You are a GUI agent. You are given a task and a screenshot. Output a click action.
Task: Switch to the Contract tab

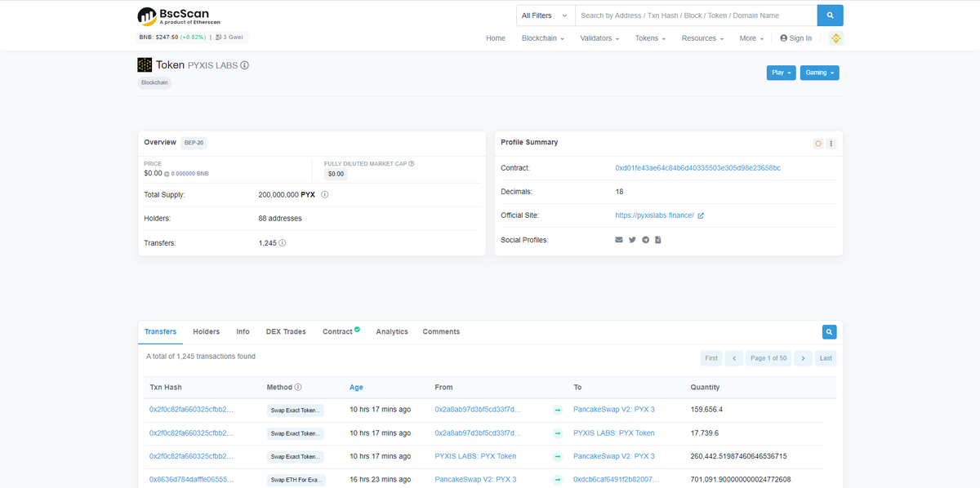(x=341, y=332)
